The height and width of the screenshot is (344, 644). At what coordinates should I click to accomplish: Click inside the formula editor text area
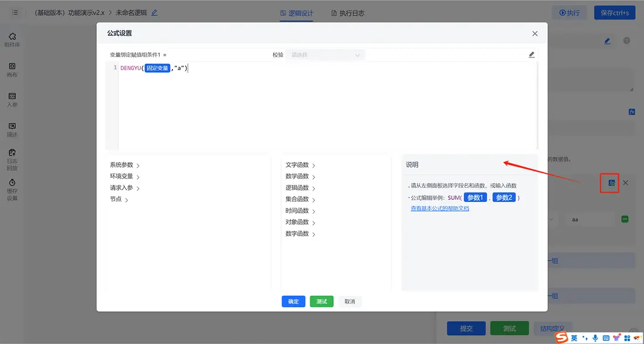pos(328,107)
